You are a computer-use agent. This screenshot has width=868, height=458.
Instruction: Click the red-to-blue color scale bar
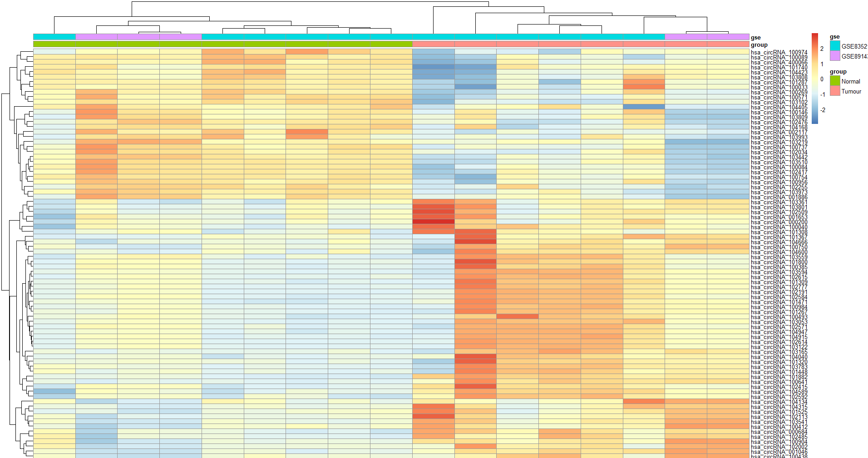click(x=815, y=79)
